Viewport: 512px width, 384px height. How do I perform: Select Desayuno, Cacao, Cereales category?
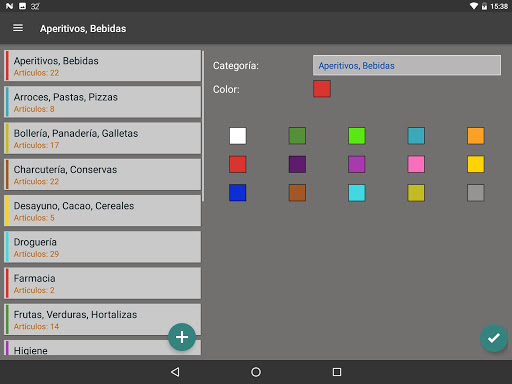tap(103, 211)
